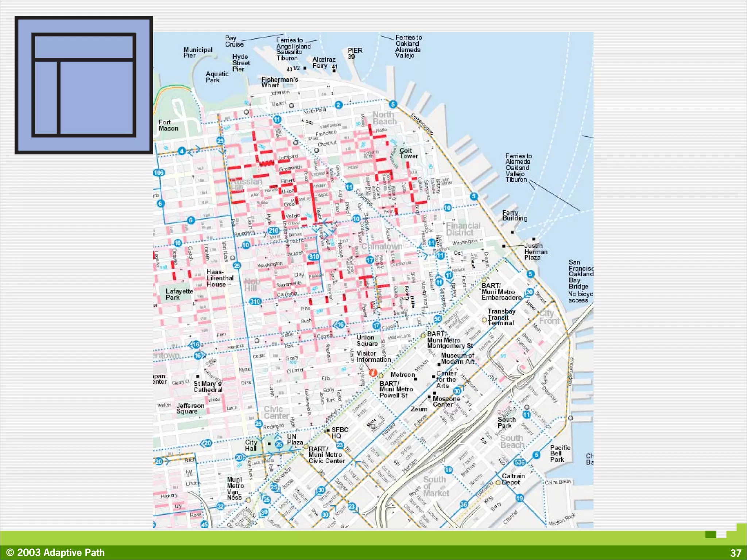Click the slide number 37
The height and width of the screenshot is (560, 747).
[736, 553]
